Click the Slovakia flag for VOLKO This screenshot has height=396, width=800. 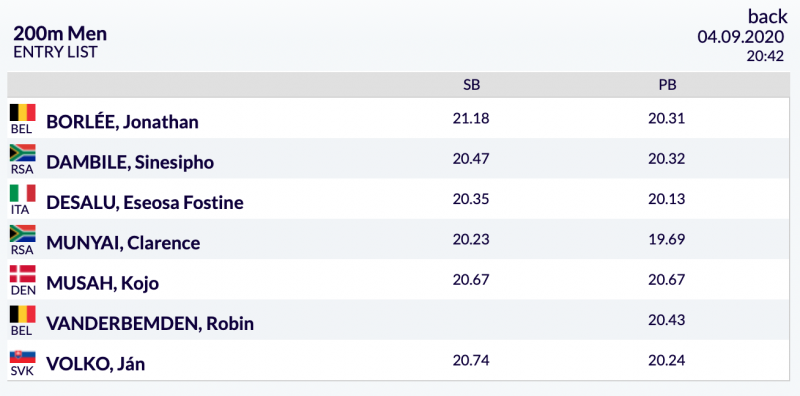[x=22, y=356]
